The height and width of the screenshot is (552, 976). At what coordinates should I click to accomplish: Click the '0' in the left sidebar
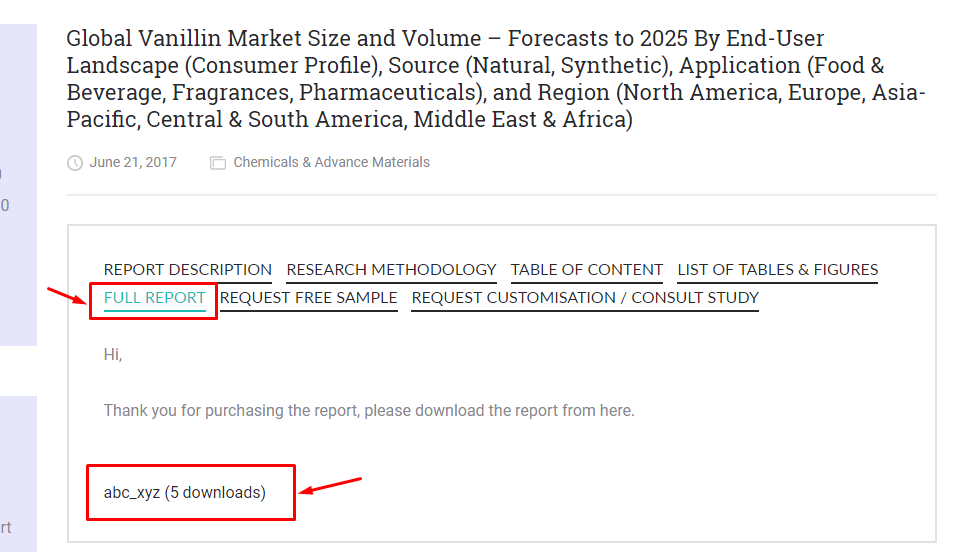[5, 205]
